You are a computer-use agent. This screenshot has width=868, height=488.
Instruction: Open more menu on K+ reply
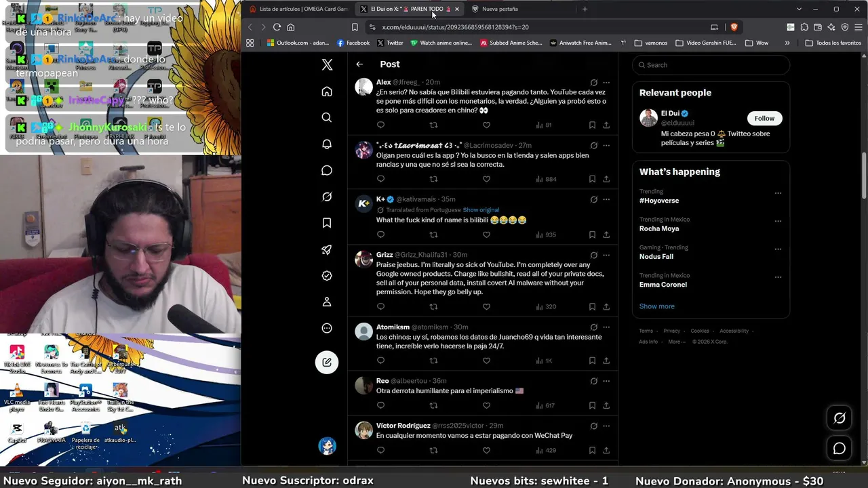click(x=606, y=200)
